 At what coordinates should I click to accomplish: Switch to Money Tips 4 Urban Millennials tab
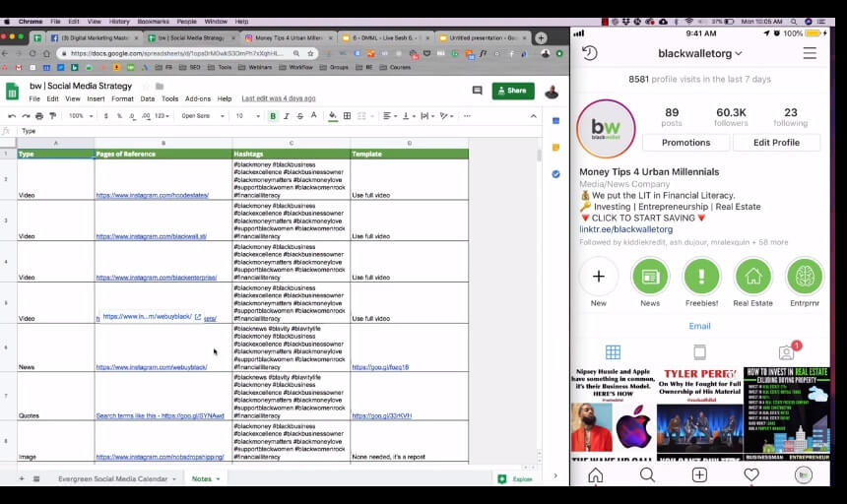(x=289, y=37)
